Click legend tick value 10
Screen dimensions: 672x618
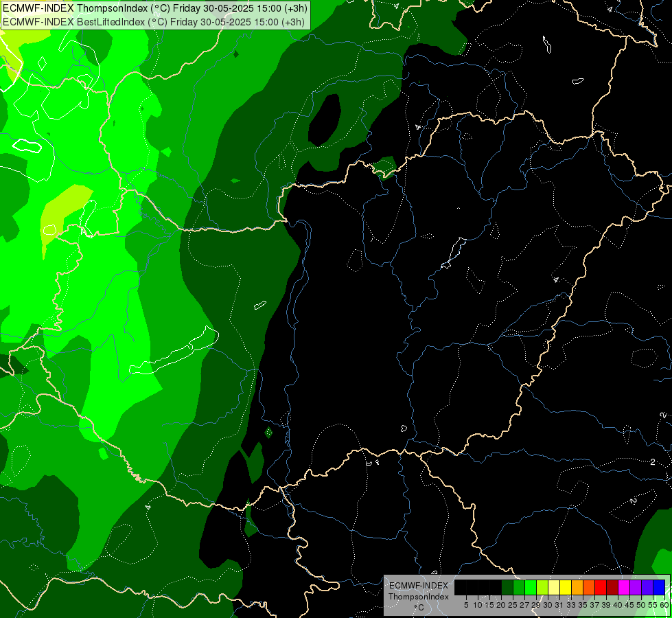[x=478, y=605]
